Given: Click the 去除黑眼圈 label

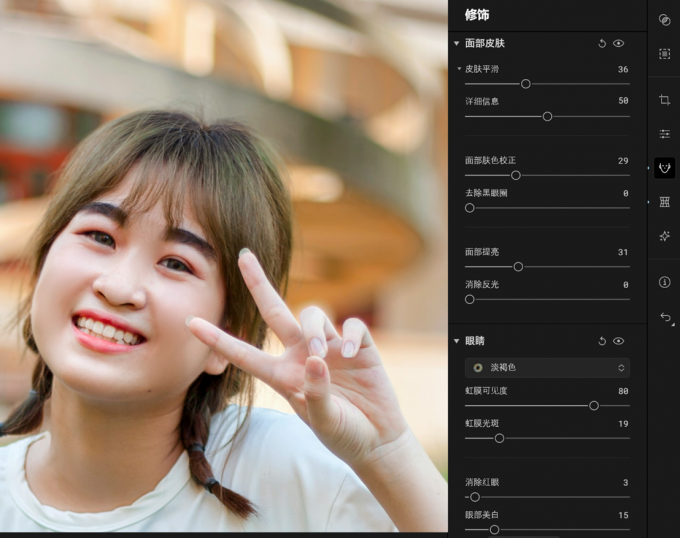Looking at the screenshot, I should [x=486, y=193].
